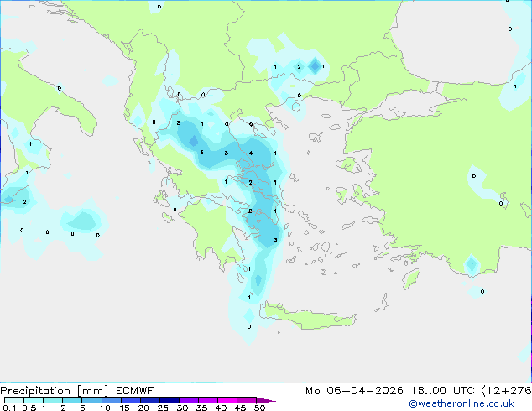Click the 25–30 mm navy legend swatch

pos(170,400)
